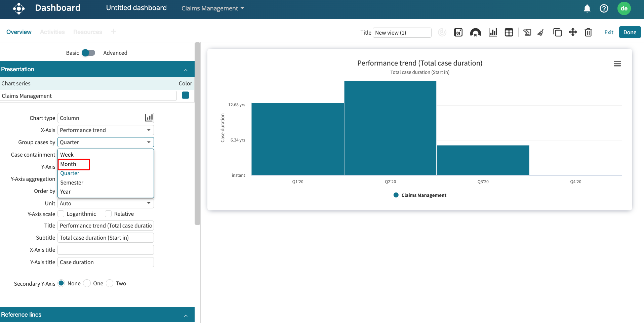Image resolution: width=644 pixels, height=323 pixels.
Task: Click the Exit link
Action: pyautogui.click(x=609, y=33)
